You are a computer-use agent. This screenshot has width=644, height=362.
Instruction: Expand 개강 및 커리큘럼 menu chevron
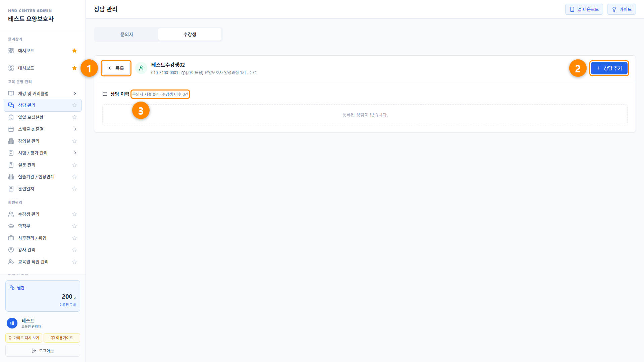pyautogui.click(x=75, y=94)
